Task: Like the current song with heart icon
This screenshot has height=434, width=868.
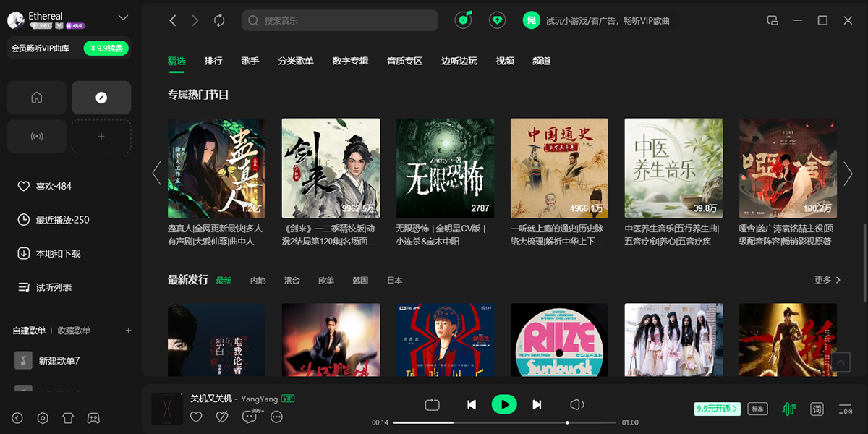Action: pyautogui.click(x=196, y=417)
